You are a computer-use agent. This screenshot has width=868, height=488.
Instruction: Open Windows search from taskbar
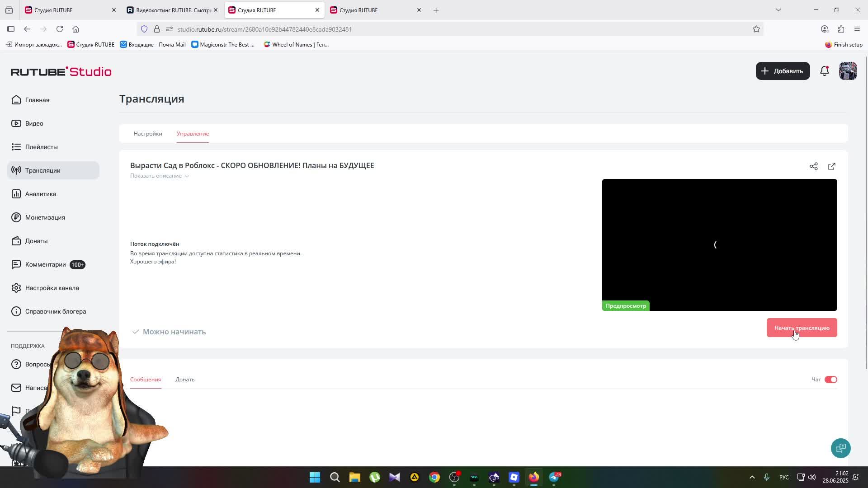pos(335,477)
